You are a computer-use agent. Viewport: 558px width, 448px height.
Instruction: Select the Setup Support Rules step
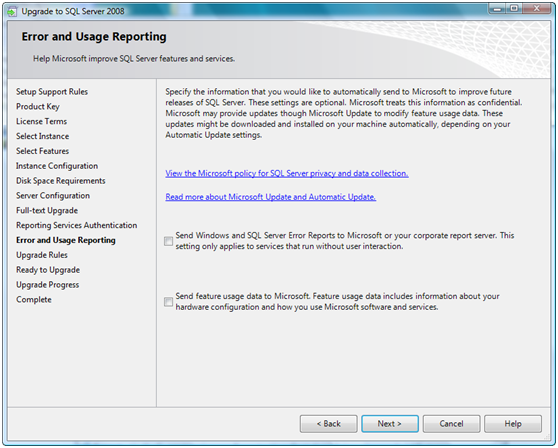pyautogui.click(x=52, y=92)
